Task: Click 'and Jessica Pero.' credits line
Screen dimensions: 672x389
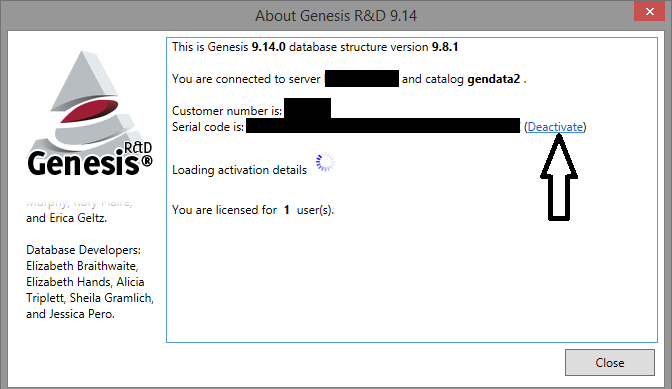Action: point(70,314)
